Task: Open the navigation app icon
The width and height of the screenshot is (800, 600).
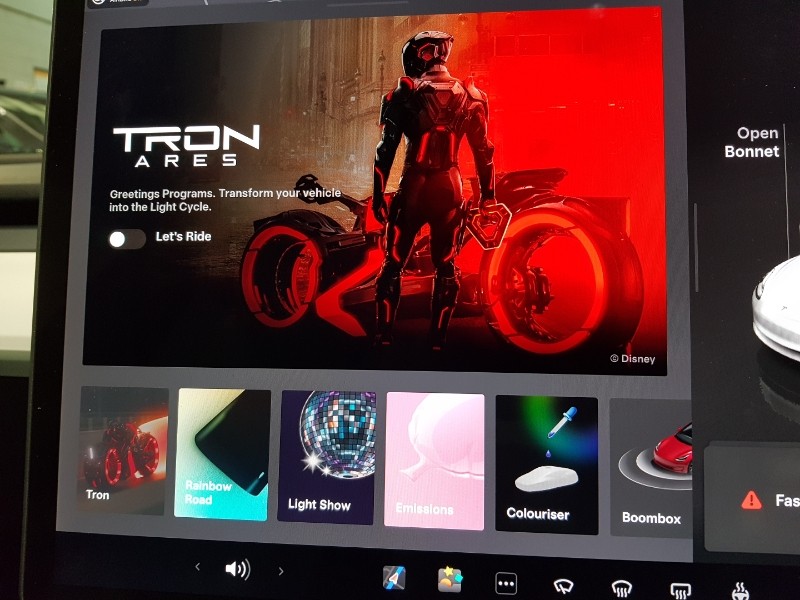Action: (x=394, y=578)
